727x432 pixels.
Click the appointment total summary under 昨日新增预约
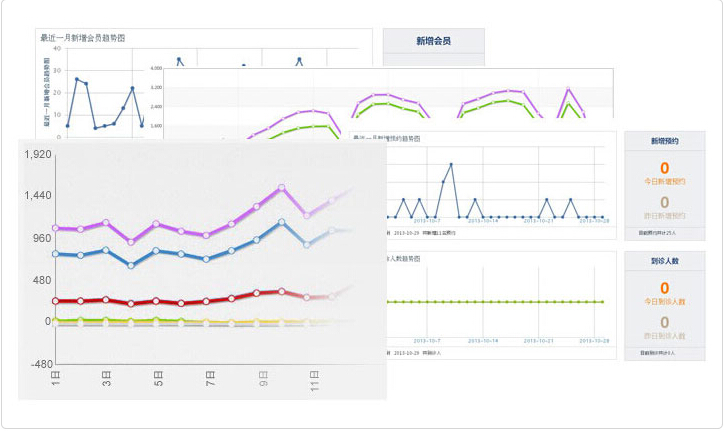657,233
